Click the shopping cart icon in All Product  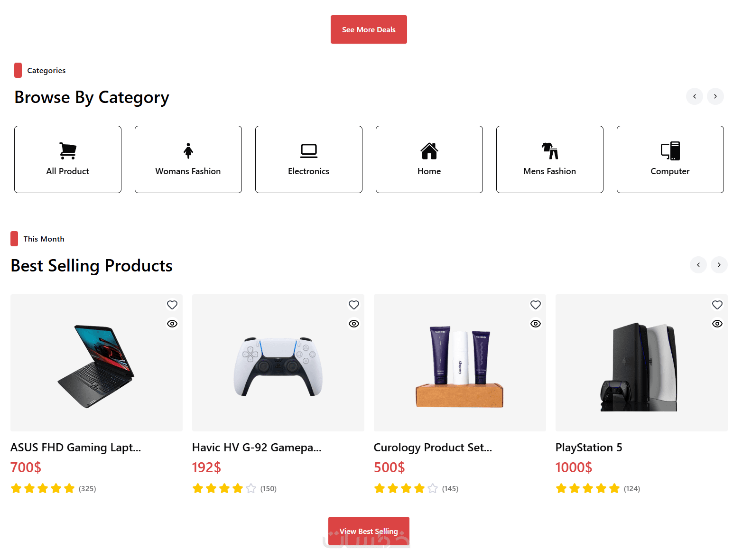(x=68, y=151)
